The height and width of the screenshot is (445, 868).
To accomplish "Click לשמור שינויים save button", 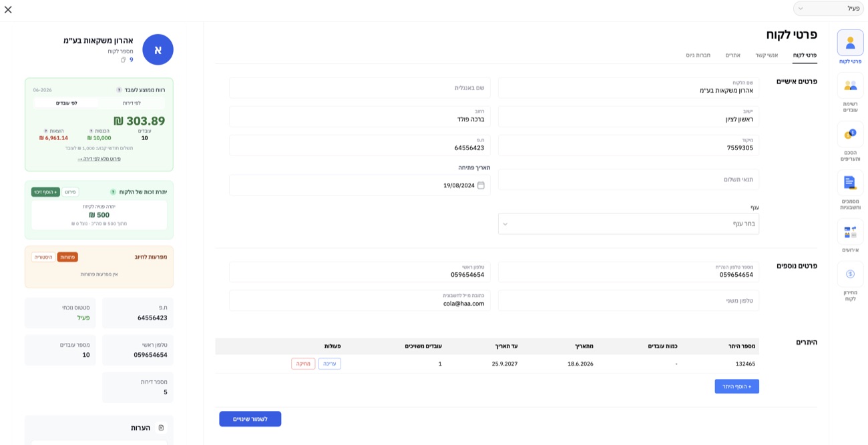I will [250, 419].
